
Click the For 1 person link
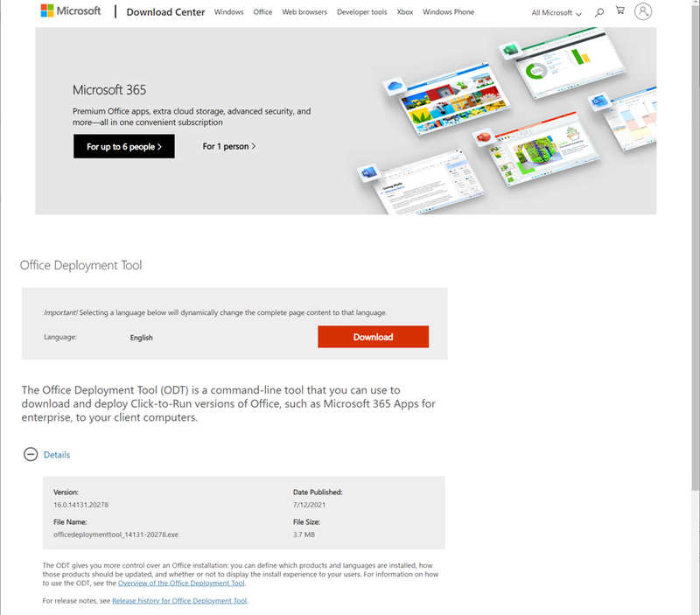(x=229, y=146)
